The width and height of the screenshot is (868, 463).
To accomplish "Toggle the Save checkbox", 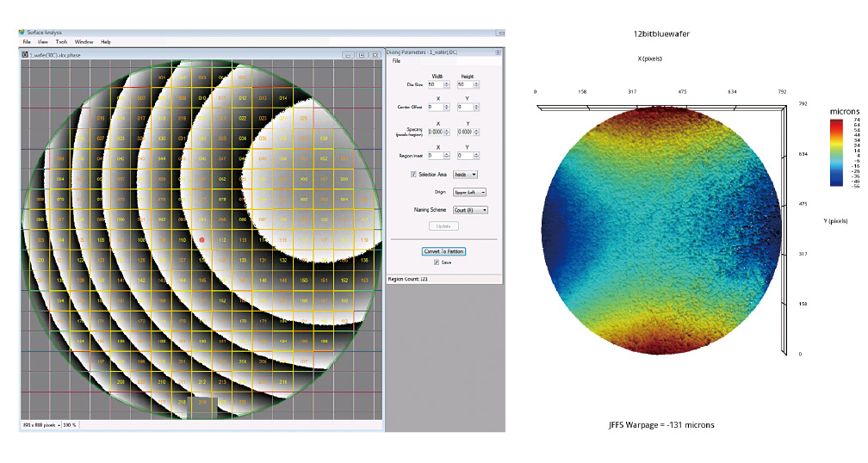I will (437, 262).
